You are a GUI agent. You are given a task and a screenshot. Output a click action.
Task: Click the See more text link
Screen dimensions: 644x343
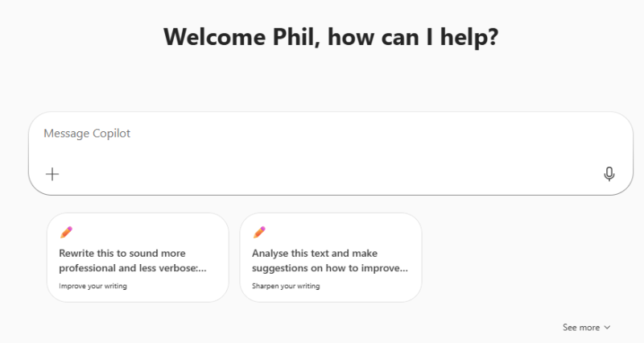tap(580, 328)
